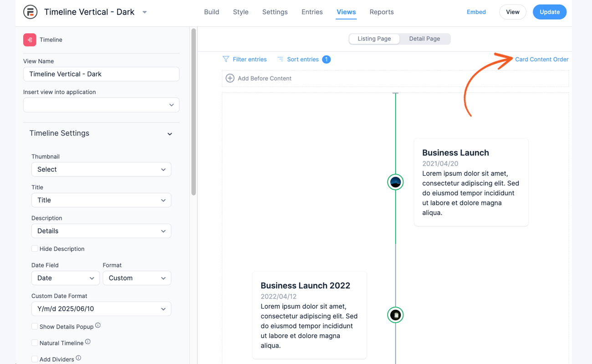The image size is (592, 364).
Task: Select the Timeline view type icon
Action: [x=30, y=40]
